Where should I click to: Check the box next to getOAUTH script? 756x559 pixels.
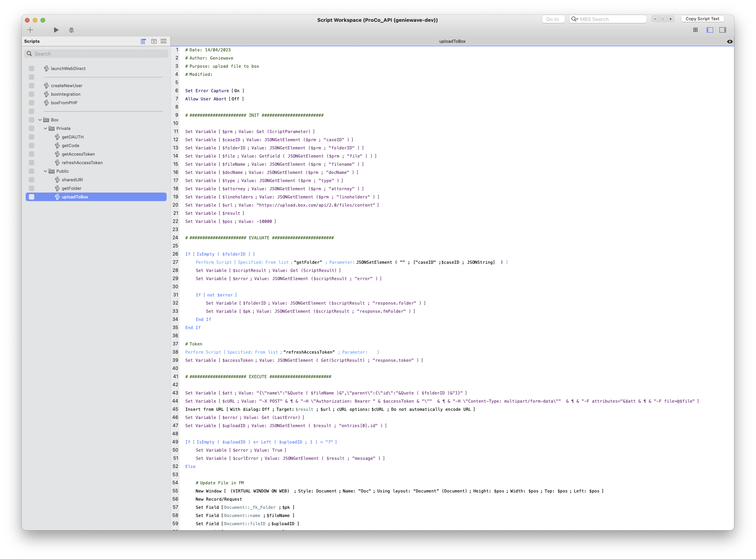[32, 137]
